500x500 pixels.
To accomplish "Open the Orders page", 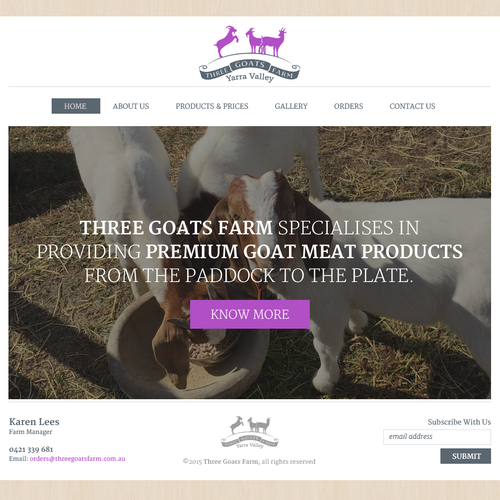I will [348, 106].
